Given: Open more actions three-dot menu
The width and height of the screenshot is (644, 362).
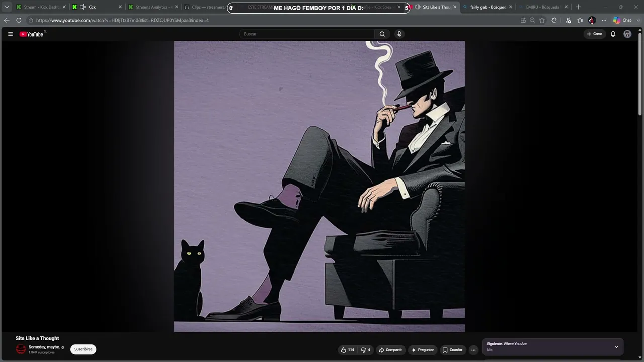Looking at the screenshot, I should [473, 350].
